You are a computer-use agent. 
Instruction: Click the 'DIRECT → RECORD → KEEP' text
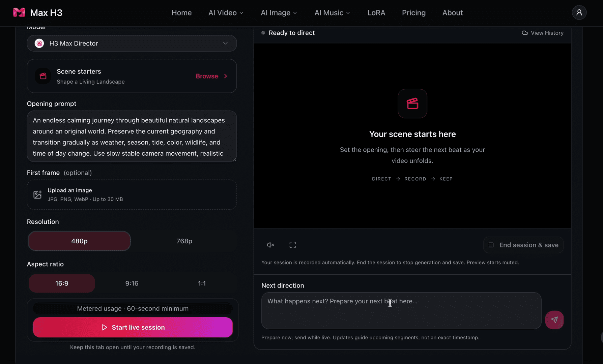click(412, 179)
